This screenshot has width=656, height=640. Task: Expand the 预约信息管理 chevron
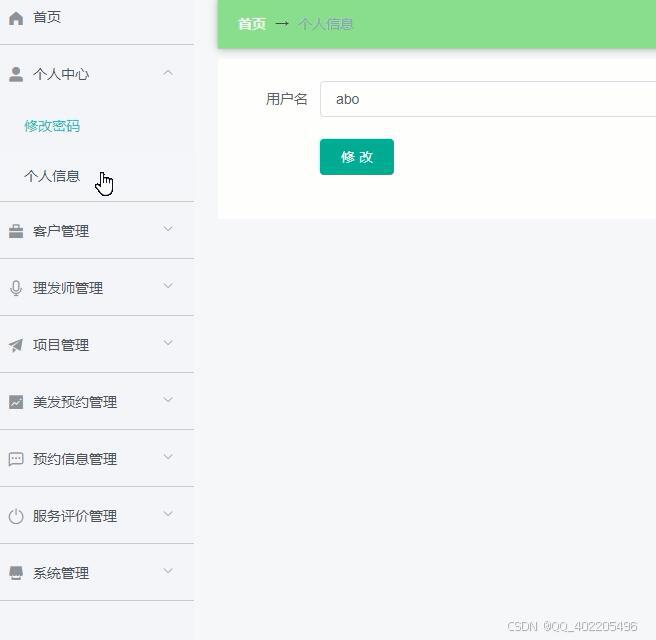(168, 457)
